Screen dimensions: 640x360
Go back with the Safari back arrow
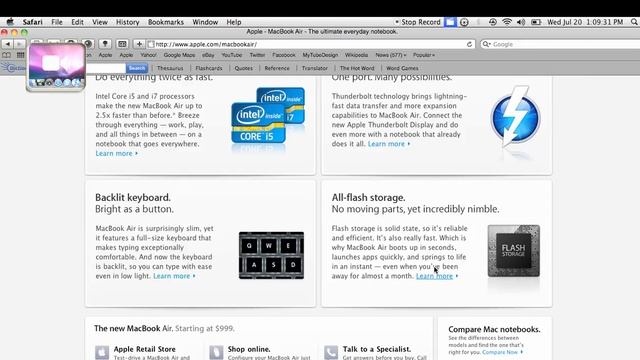(7, 44)
